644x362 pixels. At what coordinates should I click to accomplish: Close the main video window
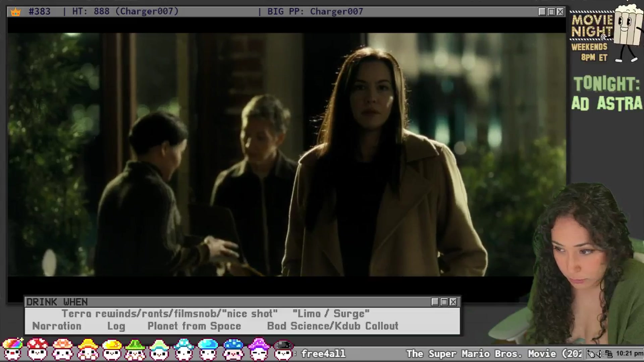[560, 12]
